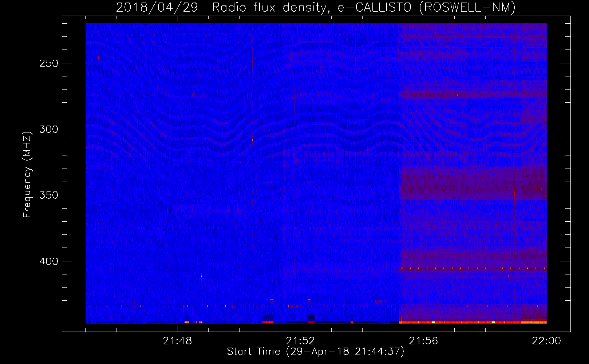This screenshot has height=364, width=589.
Task: Click the 300 frequency tick label
Action: (x=49, y=129)
